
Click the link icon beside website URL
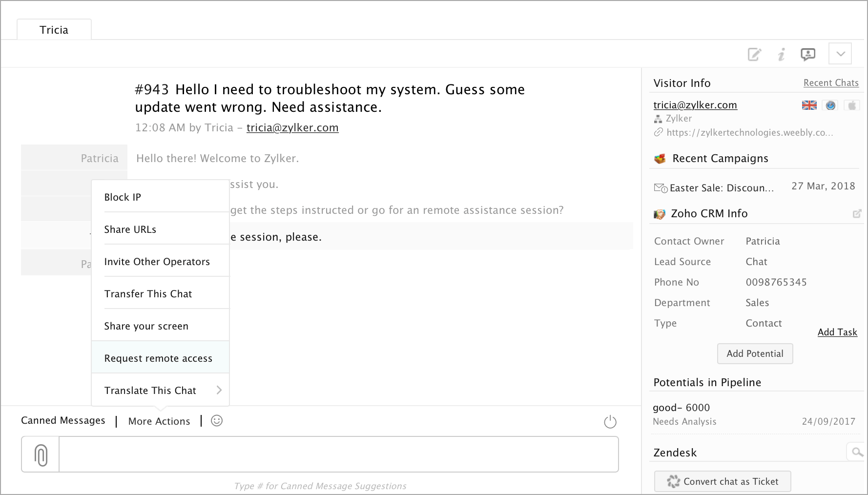coord(659,132)
